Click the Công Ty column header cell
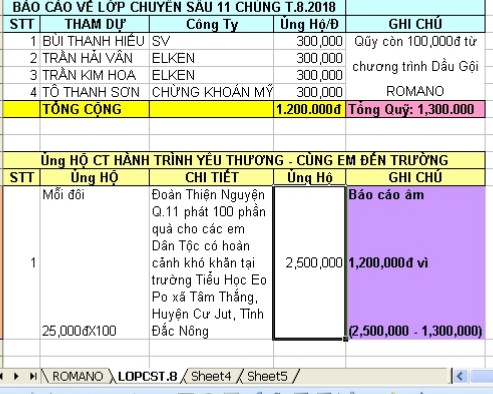Screen dimensions: 493x394 pos(211,24)
